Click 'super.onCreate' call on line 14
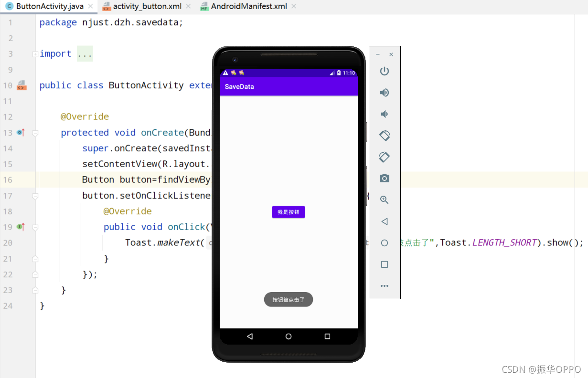 tap(119, 148)
